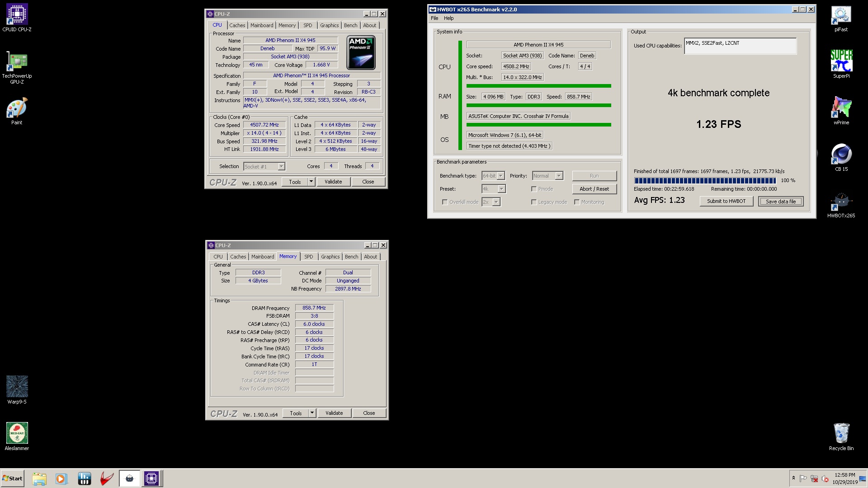Click the network tray icon with red mark
The height and width of the screenshot is (488, 868).
click(814, 479)
